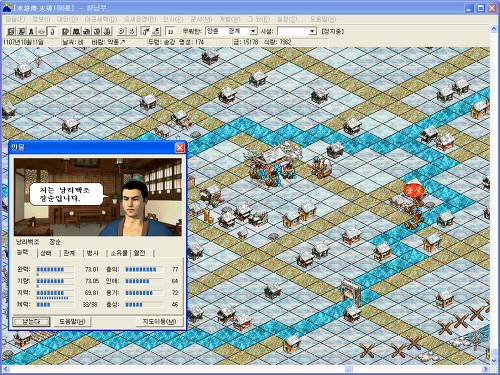The height and width of the screenshot is (375, 500).
Task: Click the third standing-figure icon in the leftmost toolbar group
Action: point(31,31)
